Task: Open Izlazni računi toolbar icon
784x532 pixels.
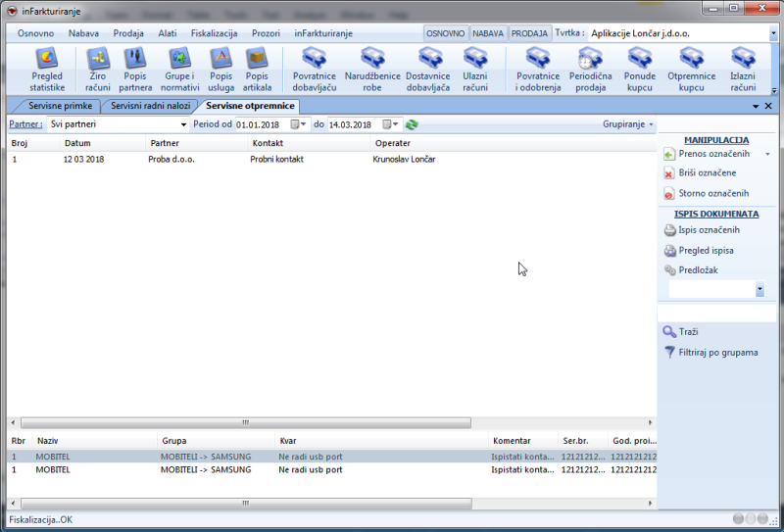Action: (743, 70)
